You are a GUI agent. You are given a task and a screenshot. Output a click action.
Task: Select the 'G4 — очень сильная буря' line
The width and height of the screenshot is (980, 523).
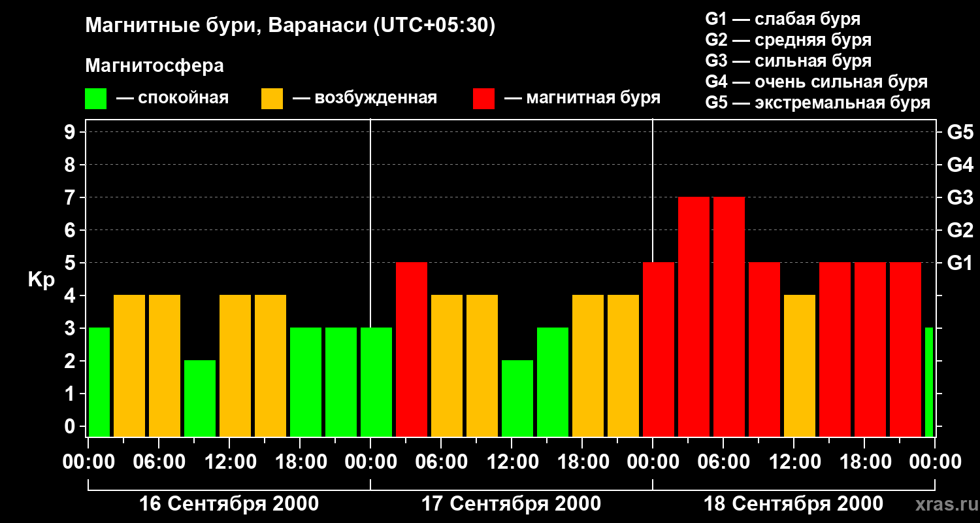pos(817,82)
